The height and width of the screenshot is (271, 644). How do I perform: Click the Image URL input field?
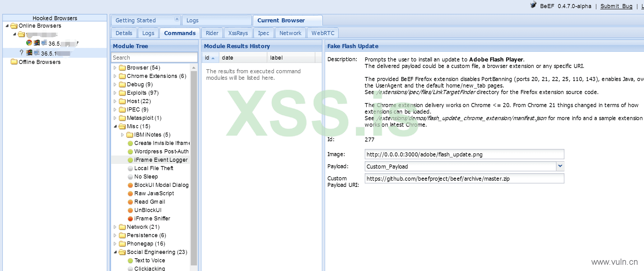coord(464,154)
